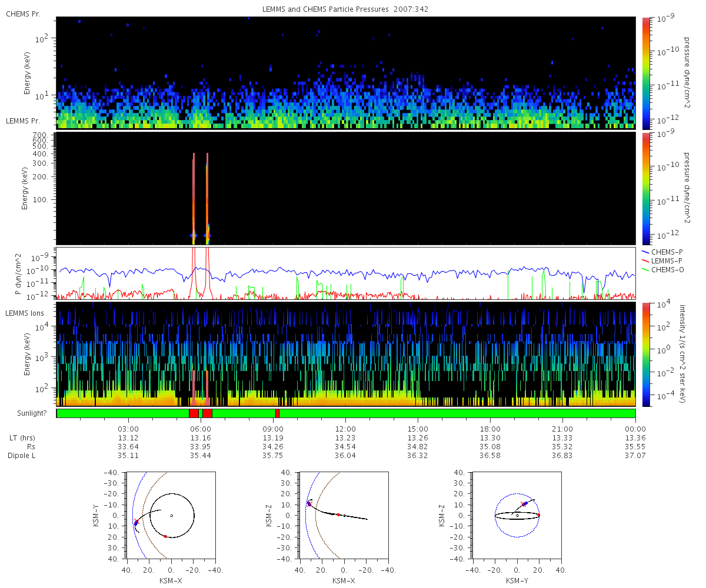The width and height of the screenshot is (706, 588).
Task: Click the "LT (hrs)" row label
Action: click(22, 437)
